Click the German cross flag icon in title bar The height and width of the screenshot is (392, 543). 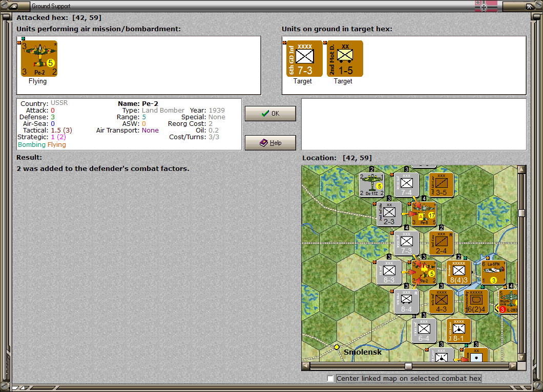click(486, 6)
